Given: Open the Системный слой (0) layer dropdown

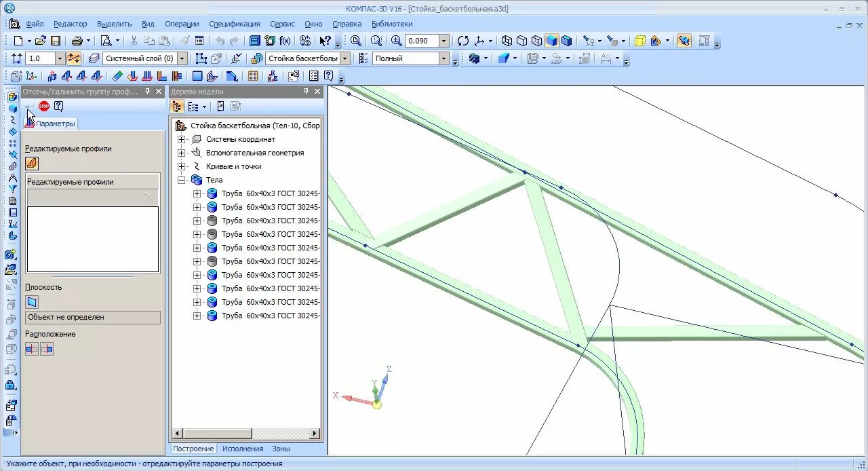Looking at the screenshot, I should point(182,58).
